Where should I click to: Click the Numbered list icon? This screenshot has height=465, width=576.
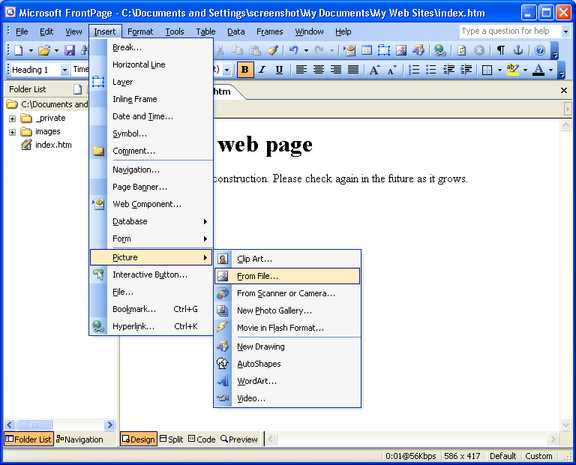point(414,70)
